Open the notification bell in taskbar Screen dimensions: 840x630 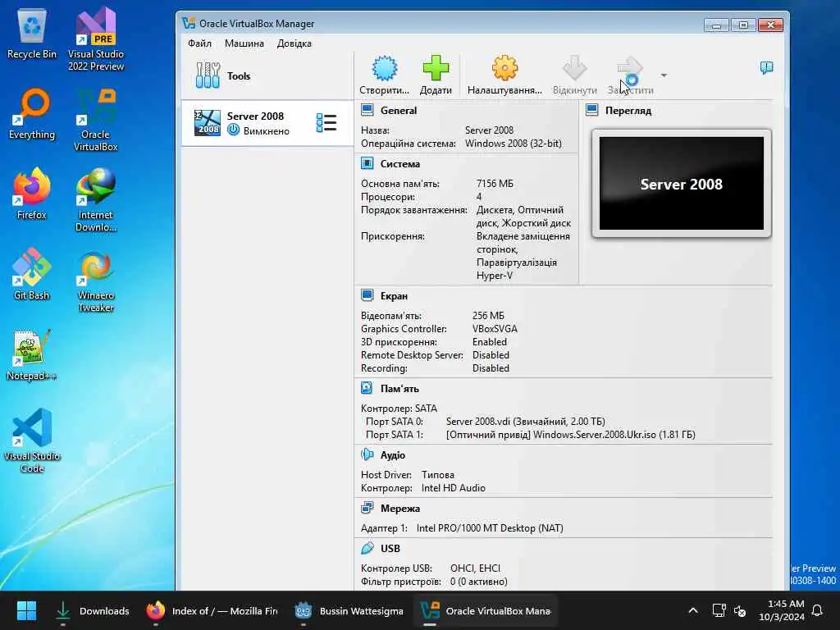(818, 610)
